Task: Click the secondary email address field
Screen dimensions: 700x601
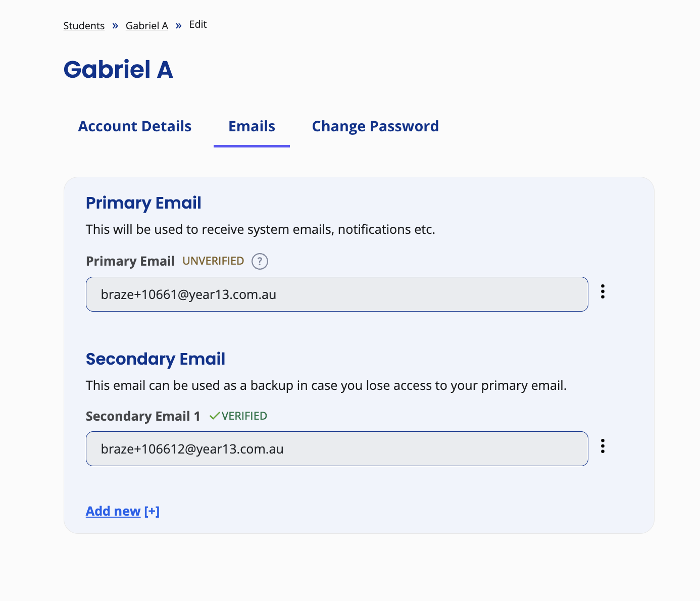Action: point(337,448)
